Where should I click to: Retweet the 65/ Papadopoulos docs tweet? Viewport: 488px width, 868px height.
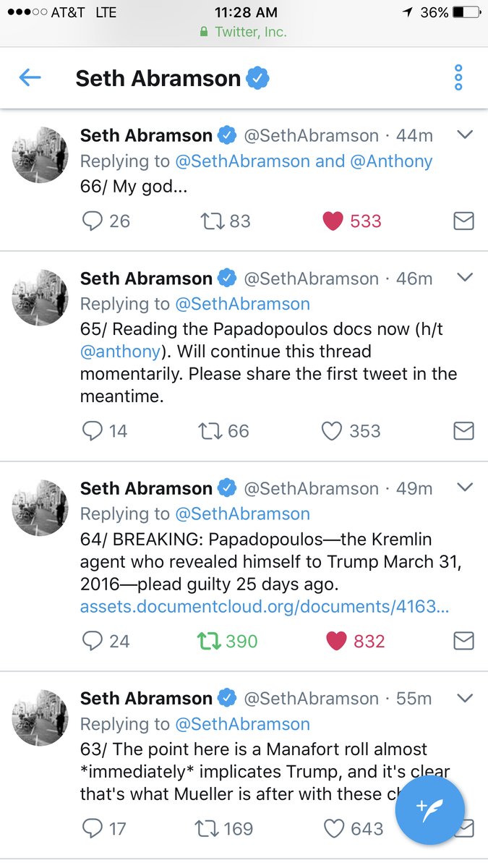pos(210,431)
